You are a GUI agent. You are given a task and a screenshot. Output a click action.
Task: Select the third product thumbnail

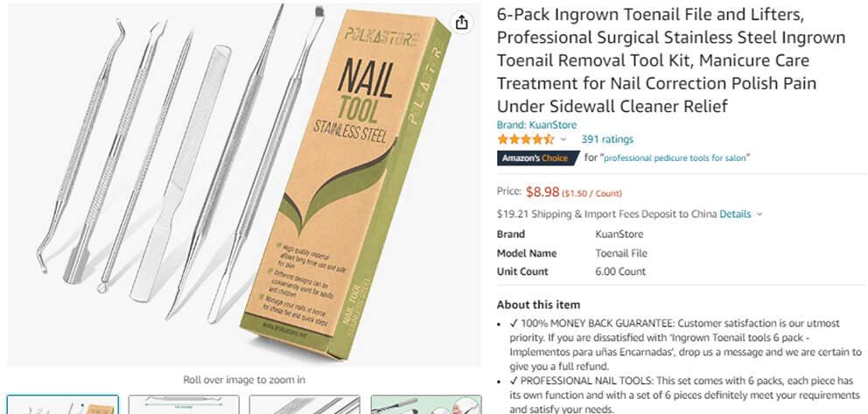(x=304, y=404)
